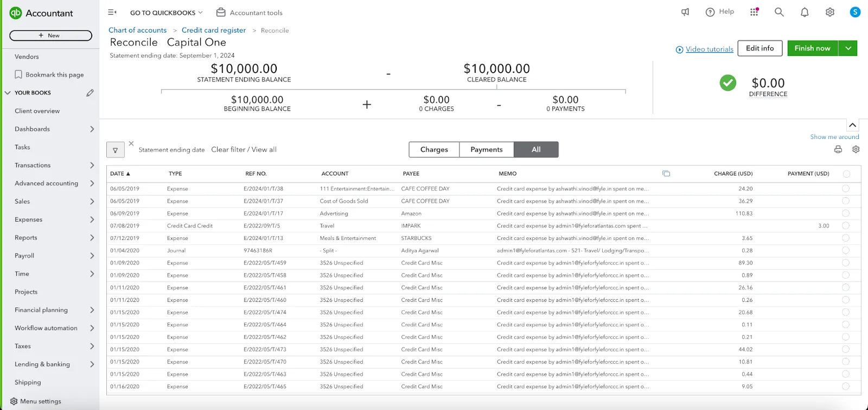
Task: Open Tasks in sidebar
Action: click(22, 147)
